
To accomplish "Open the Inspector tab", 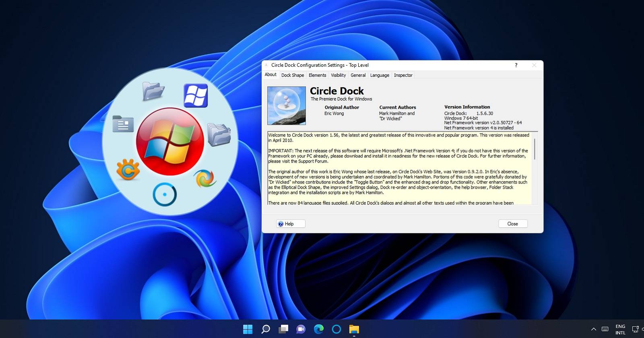I will pos(403,75).
